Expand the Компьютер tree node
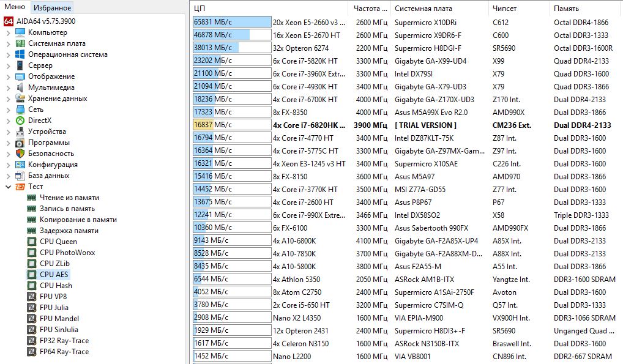Viewport: 623px width, 364px height. [x=9, y=32]
